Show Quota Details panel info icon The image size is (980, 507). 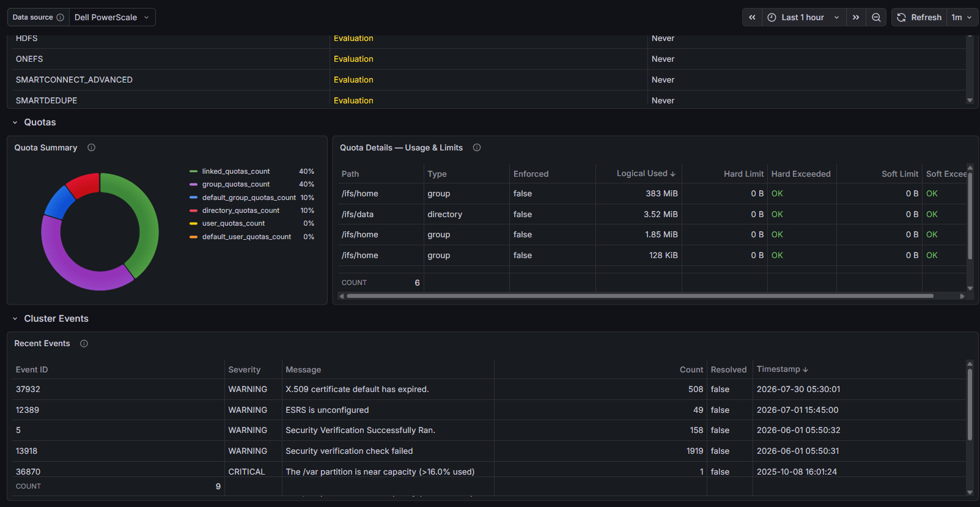477,147
